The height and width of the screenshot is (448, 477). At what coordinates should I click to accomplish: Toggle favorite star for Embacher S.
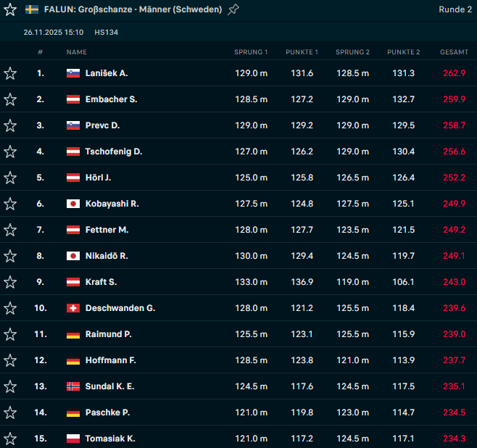point(10,99)
